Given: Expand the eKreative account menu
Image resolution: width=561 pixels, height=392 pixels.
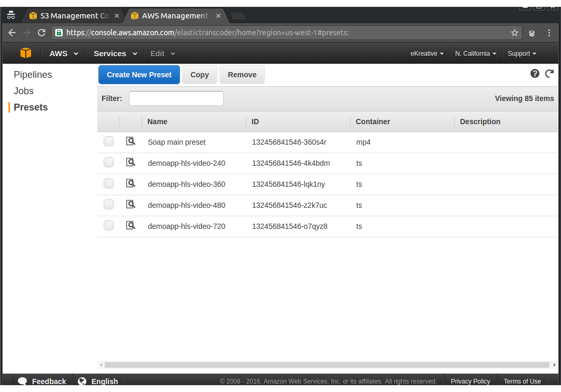Looking at the screenshot, I should click(427, 54).
